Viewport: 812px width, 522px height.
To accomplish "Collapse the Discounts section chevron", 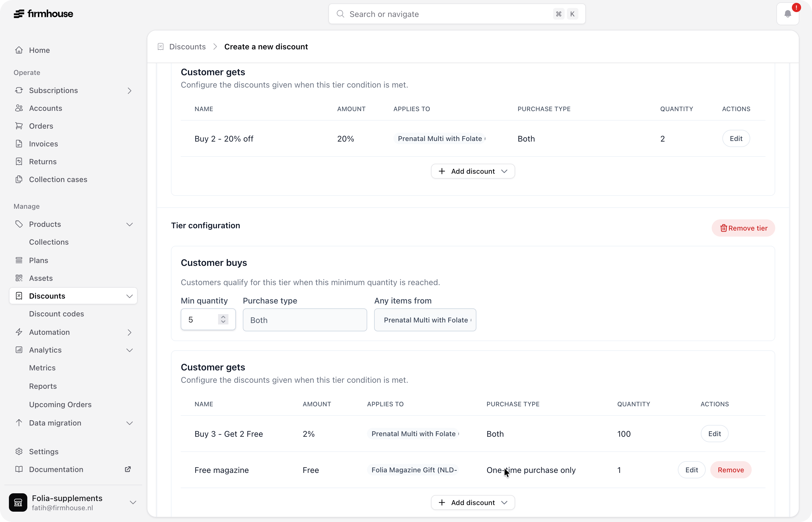I will [130, 296].
